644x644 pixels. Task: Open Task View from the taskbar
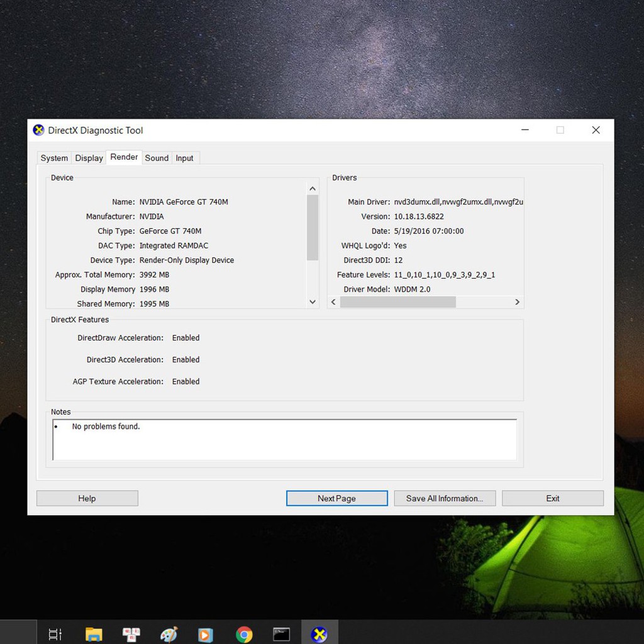pos(55,634)
